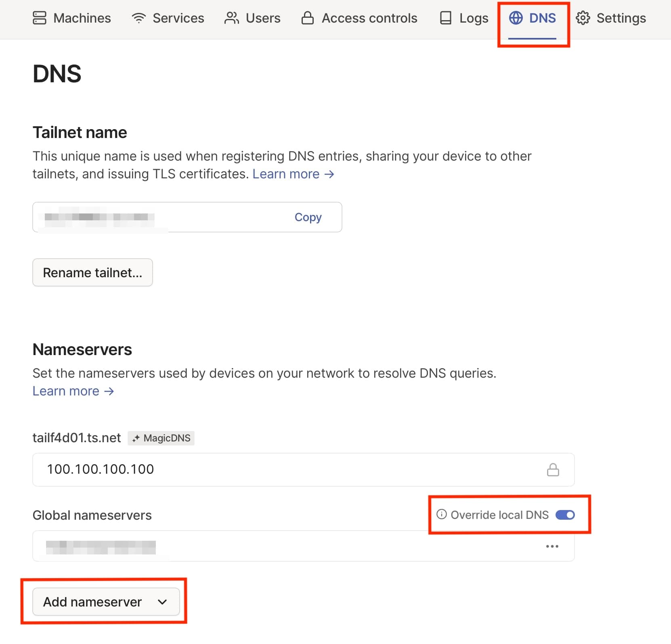Screen dimensions: 671x644
Task: Click the Machines server icon
Action: (x=39, y=18)
